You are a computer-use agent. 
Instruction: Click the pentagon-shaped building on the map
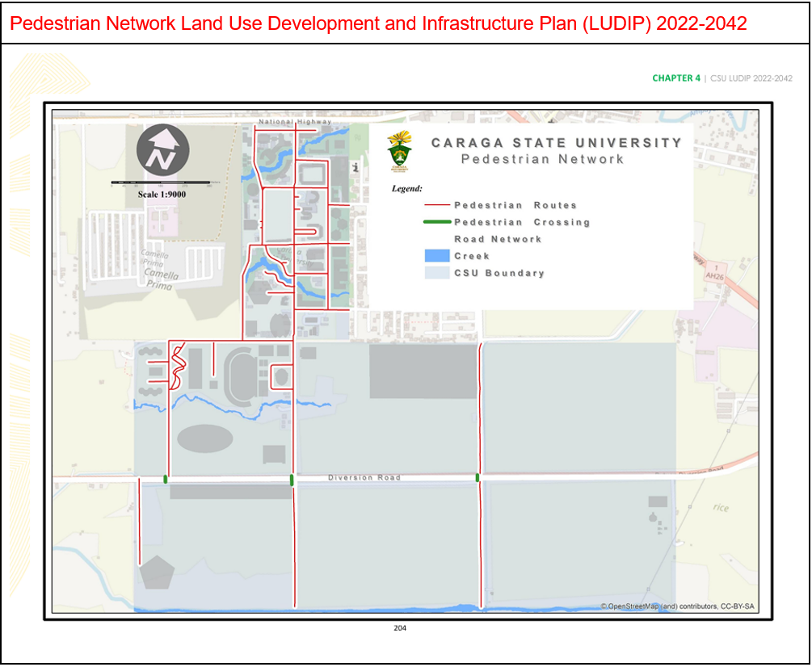coord(156,573)
